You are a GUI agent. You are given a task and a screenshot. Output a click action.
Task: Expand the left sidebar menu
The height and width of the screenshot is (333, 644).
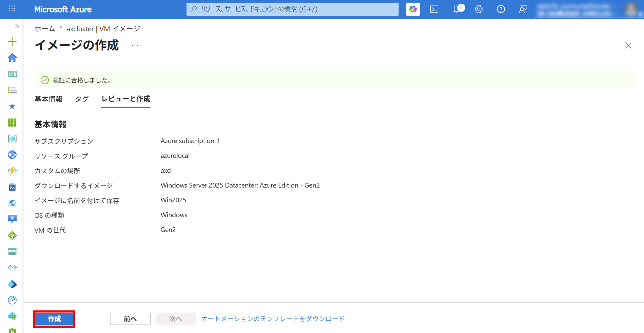(17, 26)
